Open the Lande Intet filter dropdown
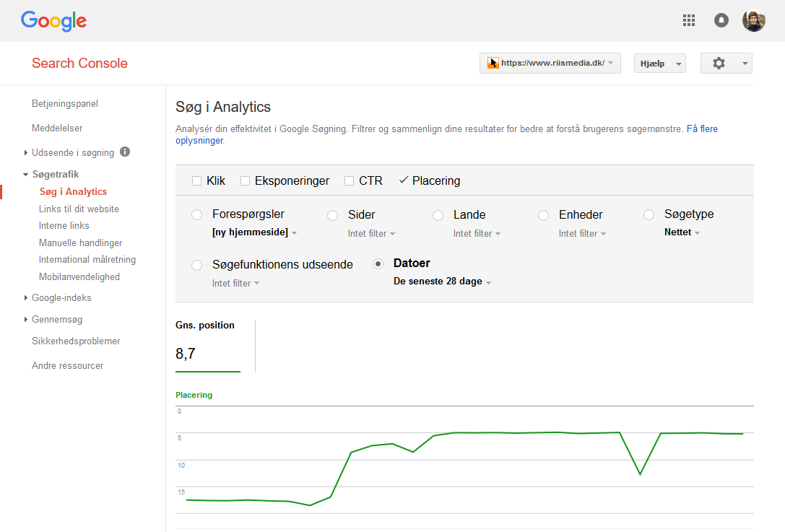The image size is (785, 532). coord(477,234)
